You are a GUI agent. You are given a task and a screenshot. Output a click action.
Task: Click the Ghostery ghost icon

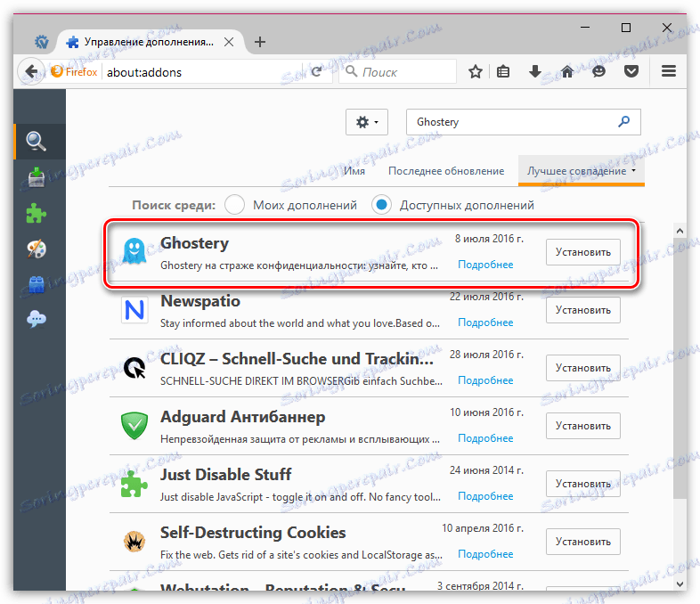pos(134,251)
